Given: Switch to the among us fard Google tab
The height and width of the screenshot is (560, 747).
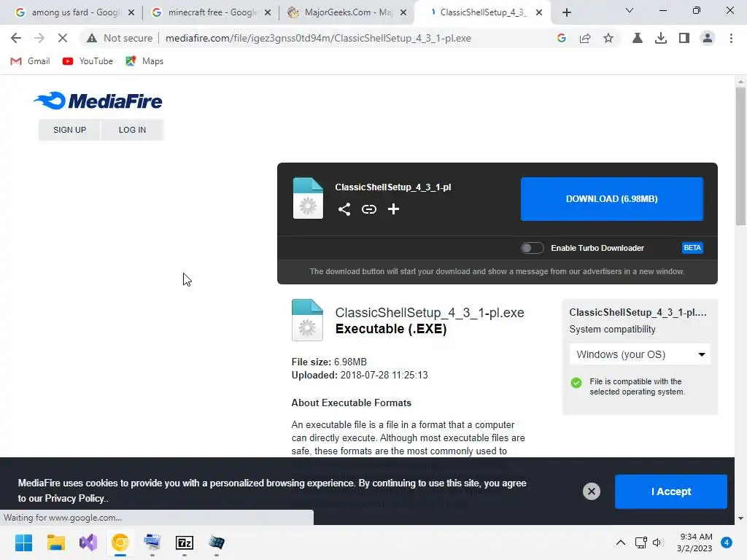Looking at the screenshot, I should pyautogui.click(x=74, y=12).
